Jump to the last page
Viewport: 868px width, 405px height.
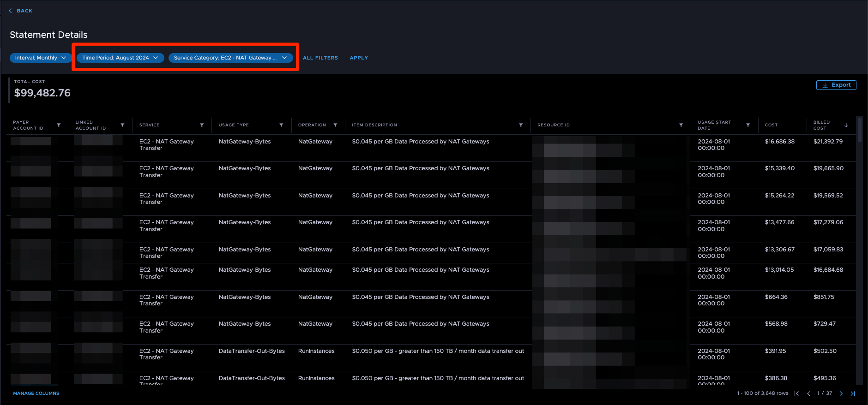[x=853, y=393]
